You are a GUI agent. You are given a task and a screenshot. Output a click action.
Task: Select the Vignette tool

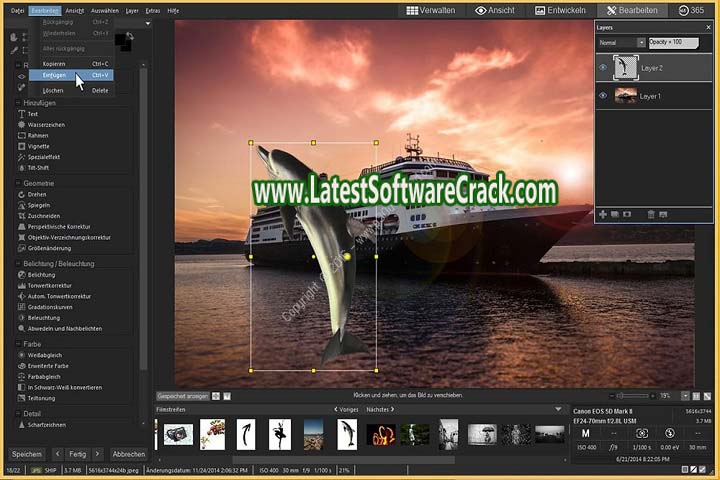39,146
